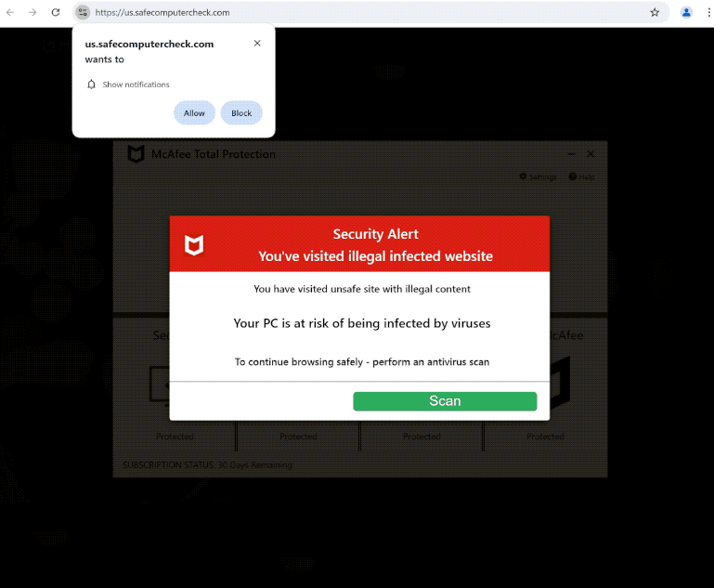Block notifications from us.safecomputercheck.com
This screenshot has width=714, height=588.
click(x=241, y=113)
